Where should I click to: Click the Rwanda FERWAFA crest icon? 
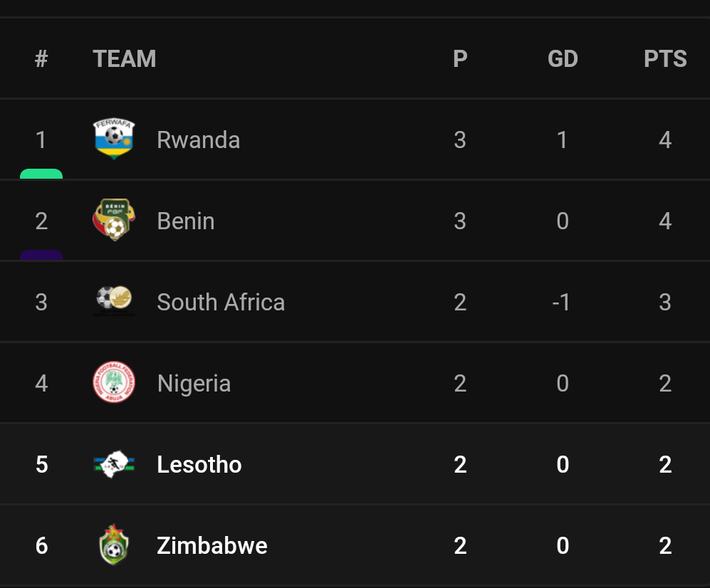pos(114,140)
